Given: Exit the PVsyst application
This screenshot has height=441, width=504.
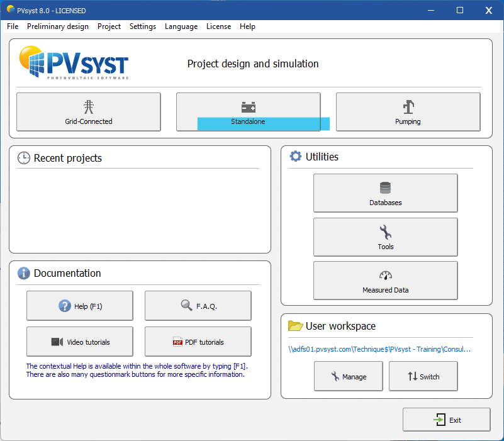Looking at the screenshot, I should click(x=447, y=420).
